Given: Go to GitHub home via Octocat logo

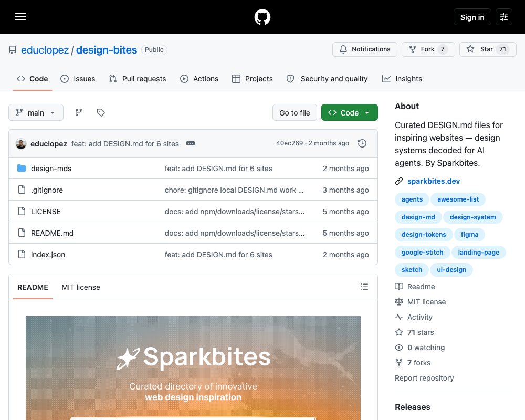Looking at the screenshot, I should coord(262,17).
